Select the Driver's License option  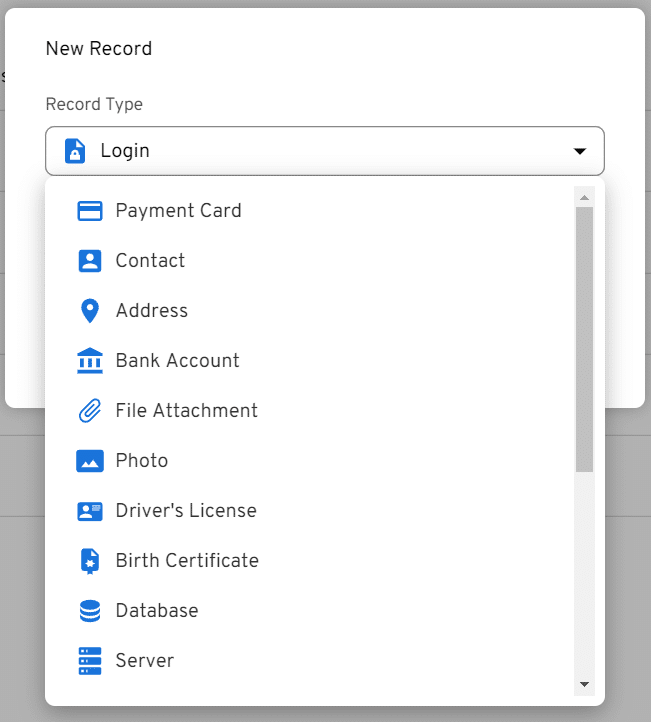[186, 511]
